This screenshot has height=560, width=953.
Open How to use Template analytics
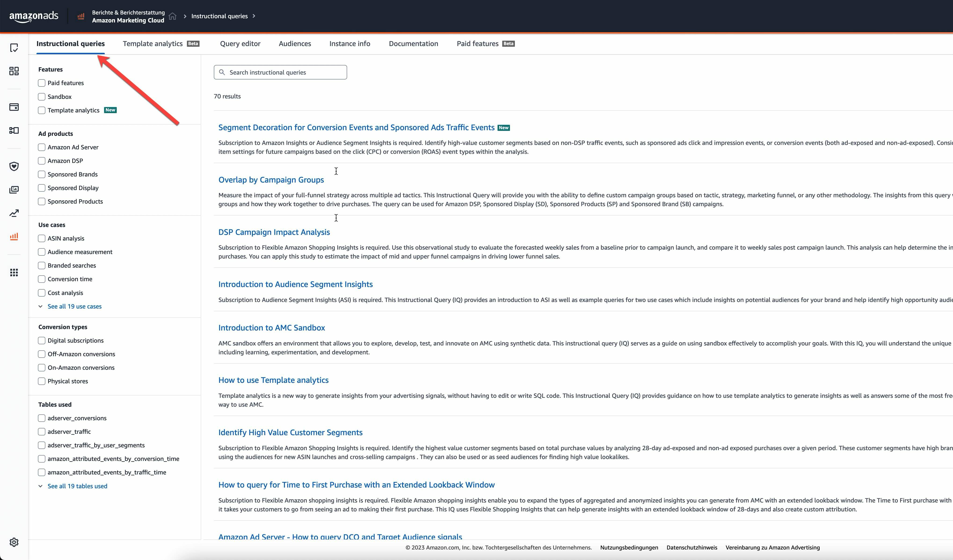(273, 380)
